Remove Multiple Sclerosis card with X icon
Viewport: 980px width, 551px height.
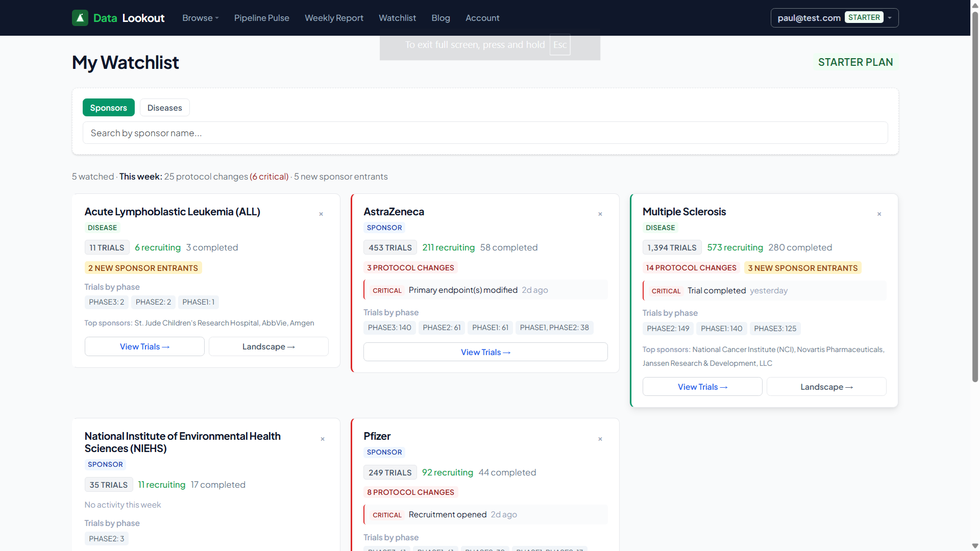(x=879, y=214)
